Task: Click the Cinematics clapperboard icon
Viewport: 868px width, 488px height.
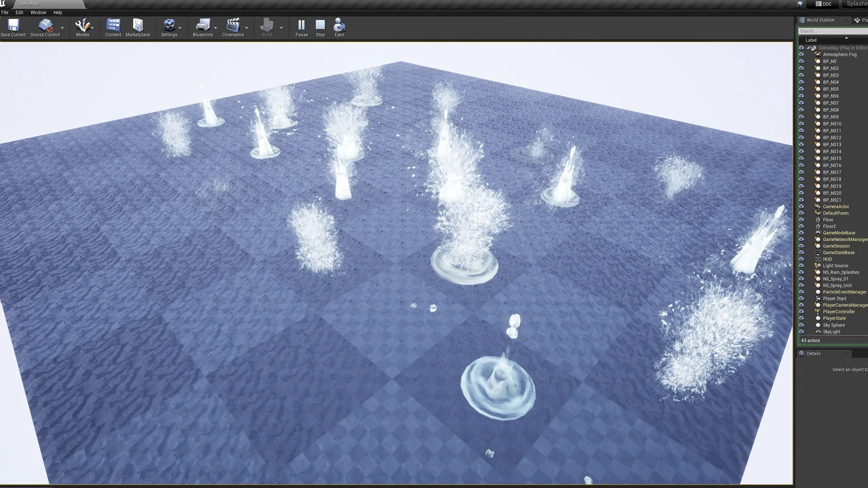Action: pos(233,25)
